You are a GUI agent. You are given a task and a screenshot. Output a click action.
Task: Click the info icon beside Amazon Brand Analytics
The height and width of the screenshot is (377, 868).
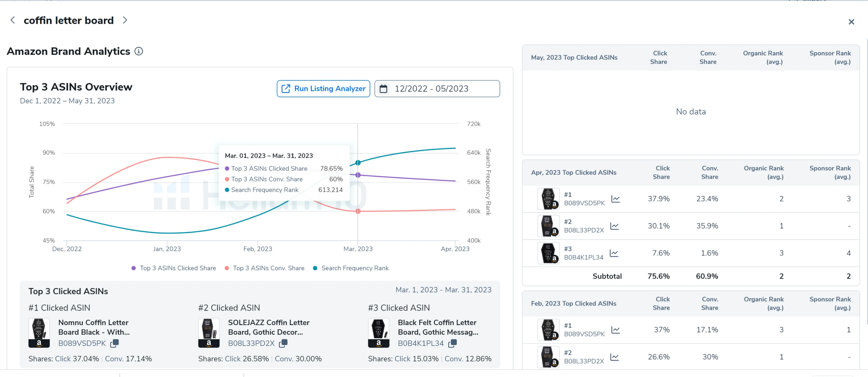point(139,51)
